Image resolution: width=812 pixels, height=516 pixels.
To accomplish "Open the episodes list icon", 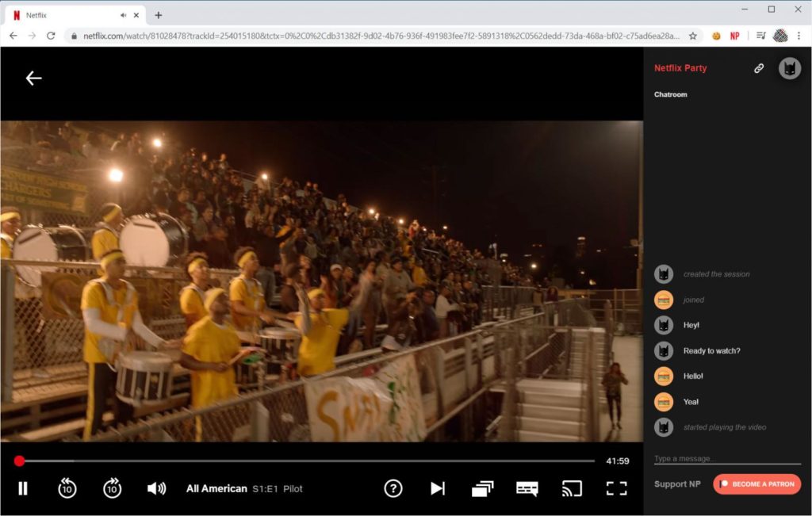I will tap(483, 488).
